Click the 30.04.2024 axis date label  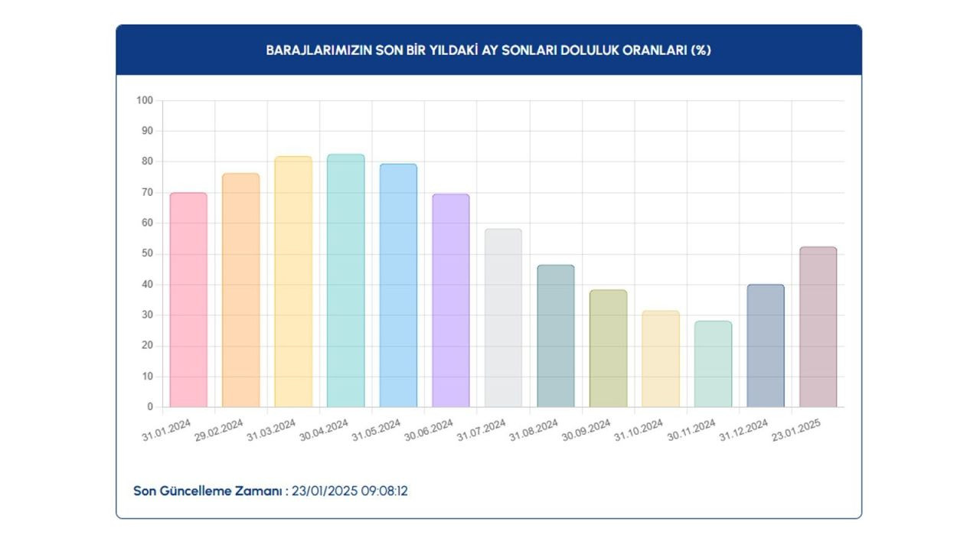(324, 431)
